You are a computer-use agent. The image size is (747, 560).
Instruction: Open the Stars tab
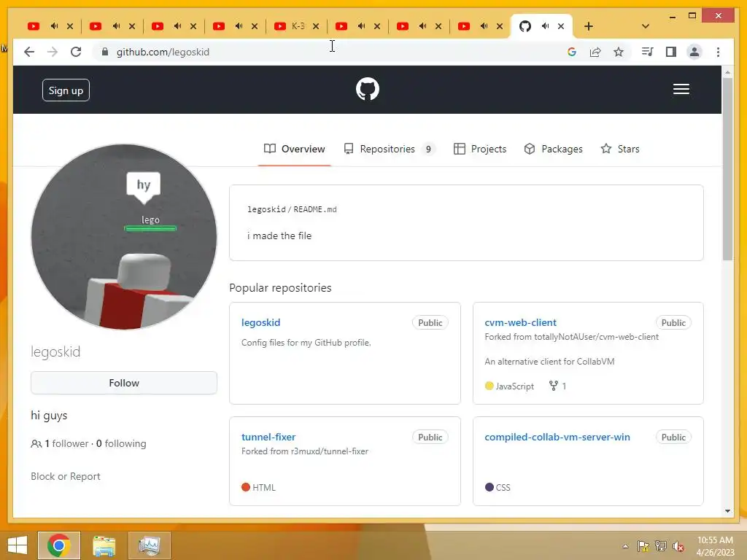[x=620, y=149]
